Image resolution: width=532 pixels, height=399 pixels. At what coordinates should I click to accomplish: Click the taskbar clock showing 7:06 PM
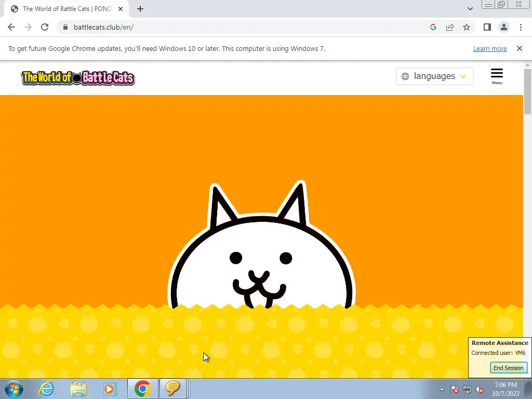pos(506,389)
